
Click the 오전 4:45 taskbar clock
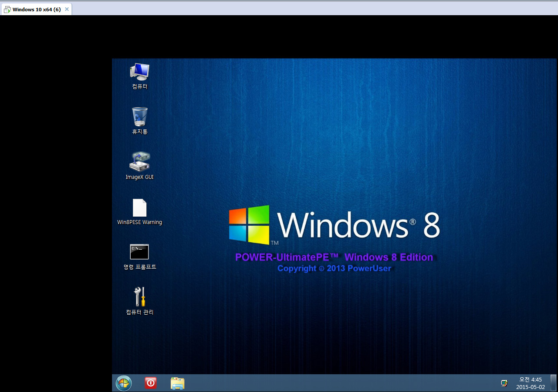tap(531, 379)
